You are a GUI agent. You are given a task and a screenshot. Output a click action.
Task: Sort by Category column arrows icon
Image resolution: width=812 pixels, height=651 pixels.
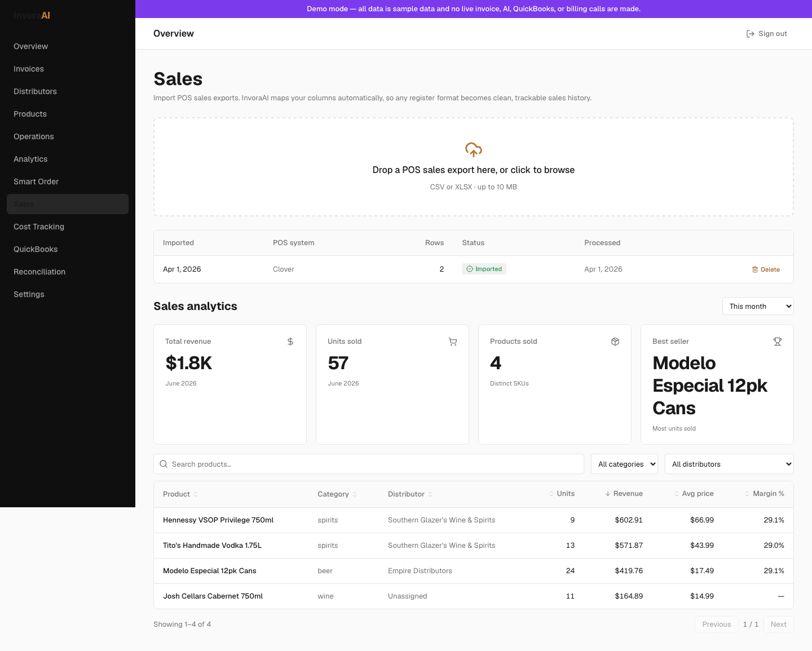355,494
